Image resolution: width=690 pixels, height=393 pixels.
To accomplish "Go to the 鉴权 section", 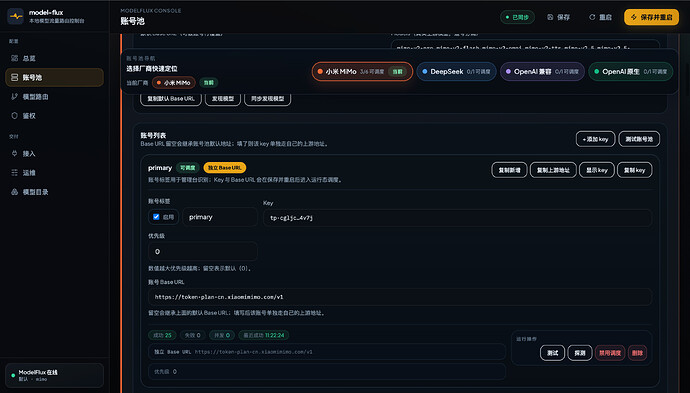I will [55, 116].
